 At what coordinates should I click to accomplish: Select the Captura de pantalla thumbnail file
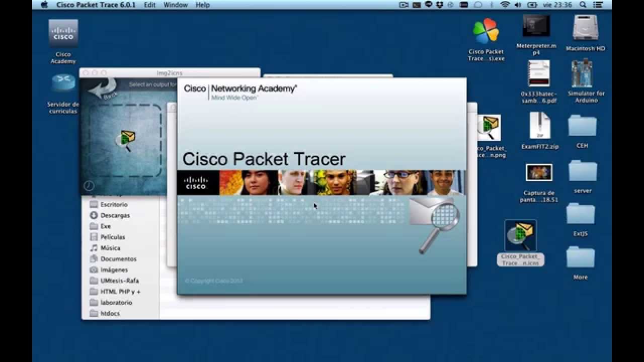(x=539, y=172)
